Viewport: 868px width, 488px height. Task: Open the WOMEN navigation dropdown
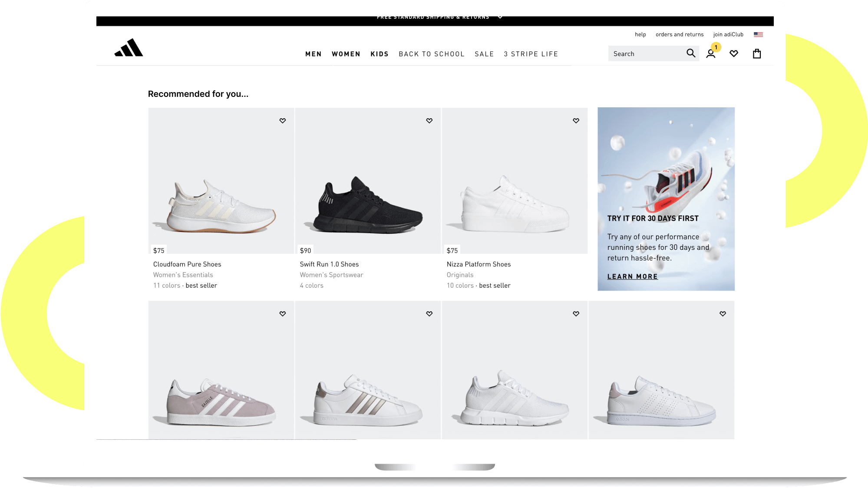(346, 54)
